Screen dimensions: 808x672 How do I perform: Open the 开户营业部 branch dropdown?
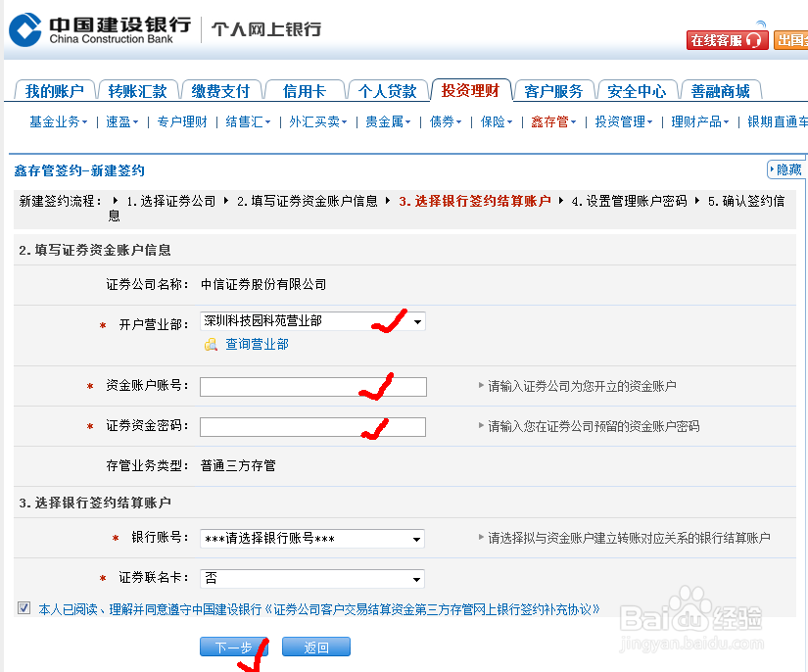click(312, 321)
